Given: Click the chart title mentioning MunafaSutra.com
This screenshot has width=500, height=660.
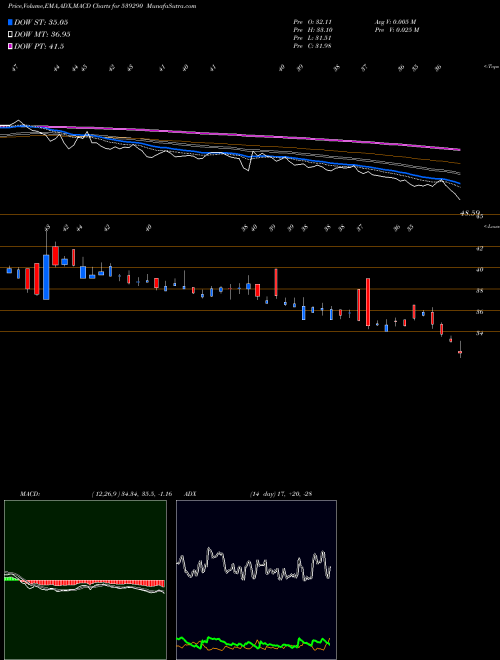Looking at the screenshot, I should 102,6.
